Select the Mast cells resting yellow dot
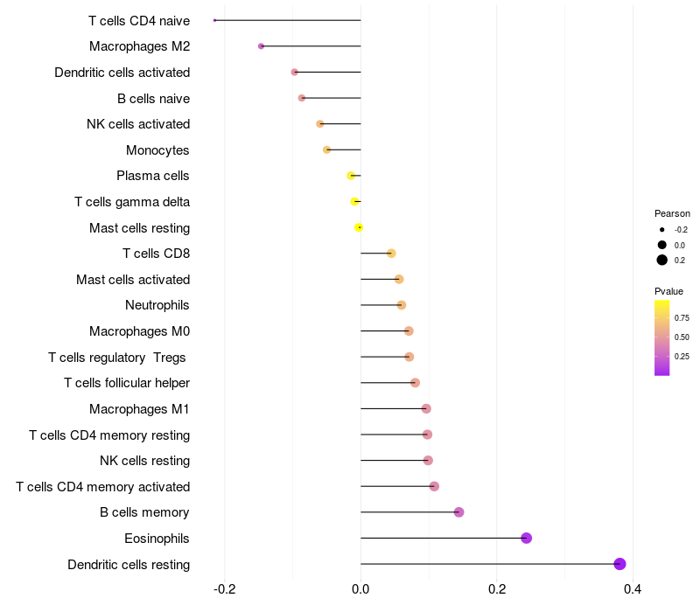The height and width of the screenshot is (612, 700). pyautogui.click(x=359, y=227)
